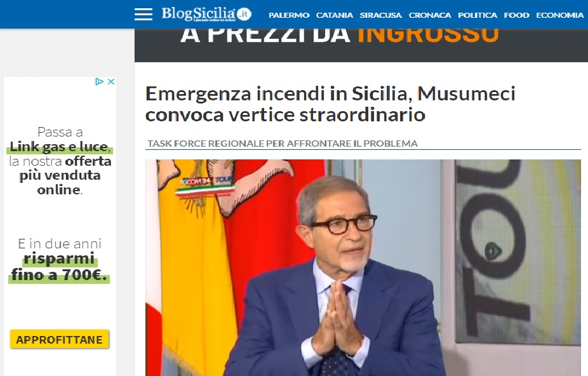Go to the Economia section
Image resolution: width=588 pixels, height=376 pixels.
tap(560, 15)
